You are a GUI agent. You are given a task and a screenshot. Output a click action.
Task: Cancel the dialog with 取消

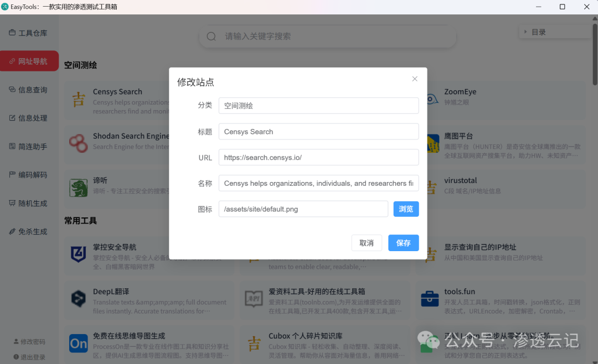(x=367, y=243)
